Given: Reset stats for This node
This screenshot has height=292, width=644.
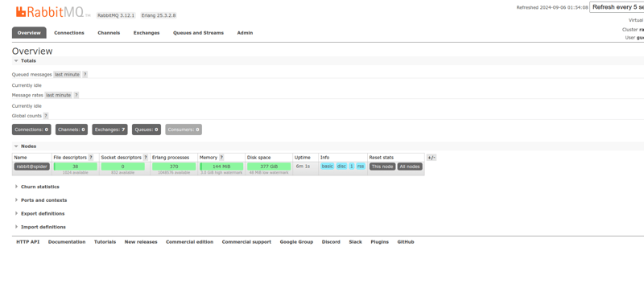Looking at the screenshot, I should pyautogui.click(x=382, y=167).
